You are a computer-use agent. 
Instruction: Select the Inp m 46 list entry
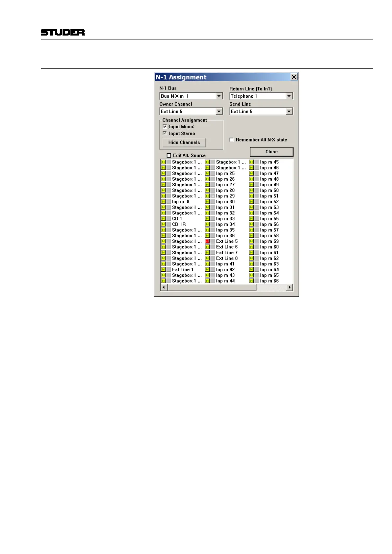pos(269,168)
